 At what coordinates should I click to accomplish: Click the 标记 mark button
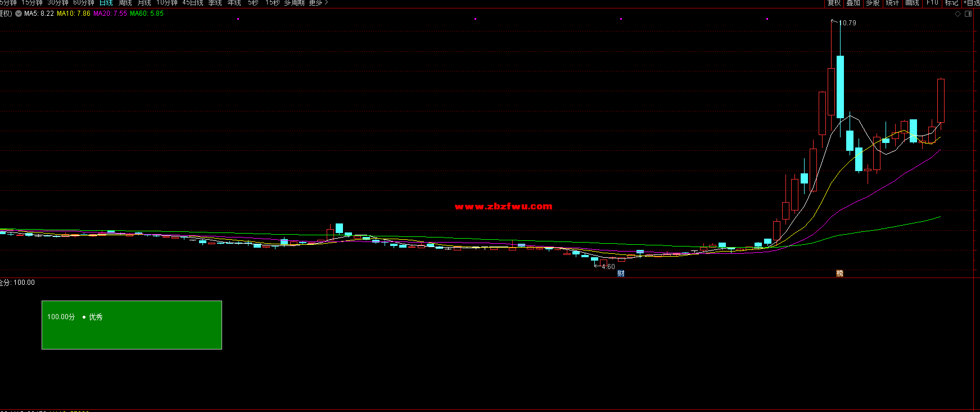click(951, 3)
